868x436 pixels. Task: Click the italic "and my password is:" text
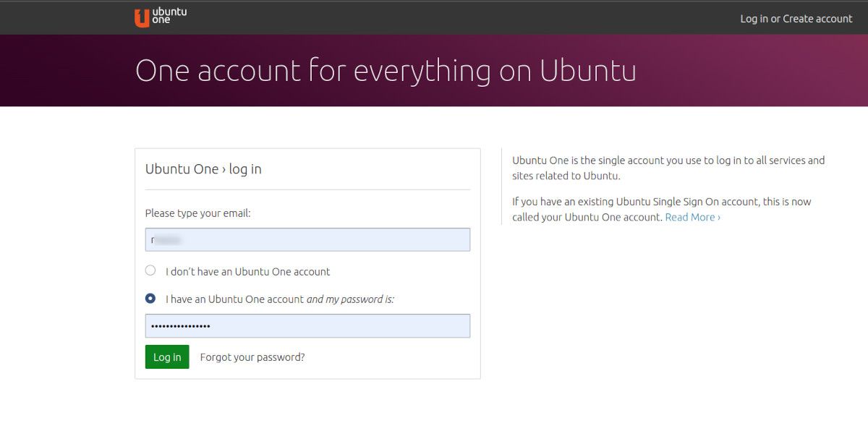coord(350,299)
